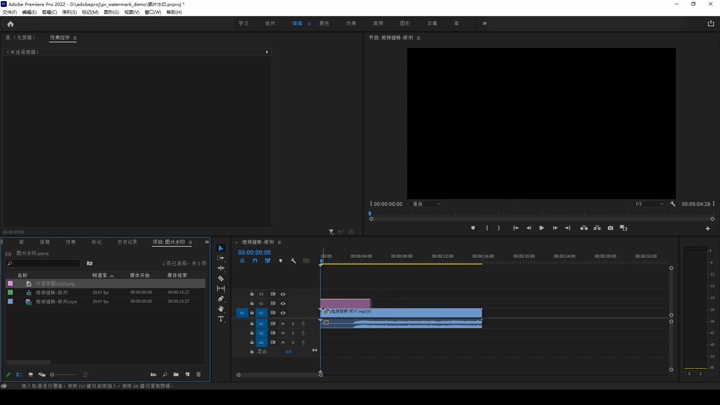Toggle lock on the top video track
This screenshot has height=405, width=720.
click(x=252, y=294)
